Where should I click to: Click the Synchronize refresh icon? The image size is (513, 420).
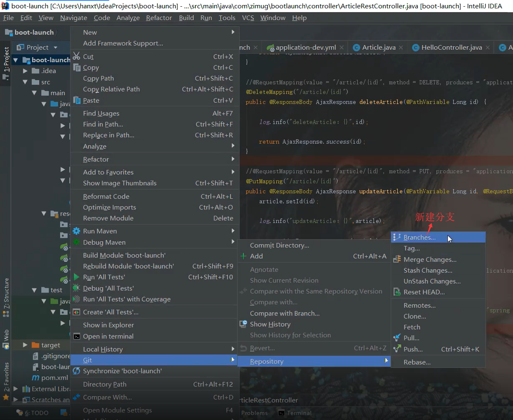point(76,371)
